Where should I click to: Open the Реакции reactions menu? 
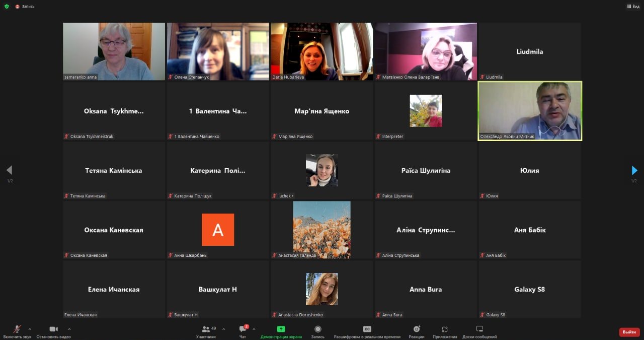coord(416,329)
